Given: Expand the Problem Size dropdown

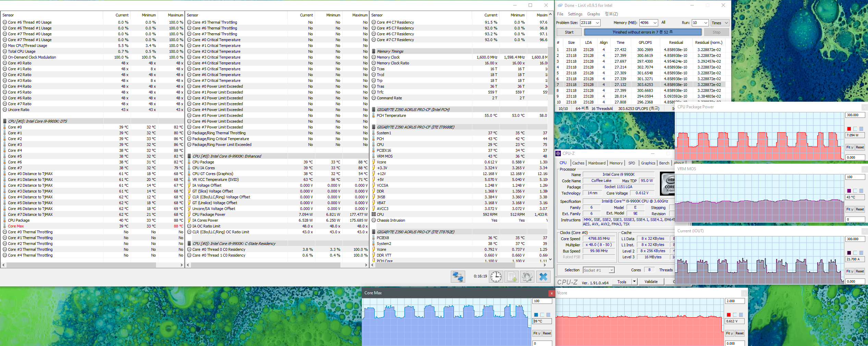Looking at the screenshot, I should pyautogui.click(x=598, y=23).
